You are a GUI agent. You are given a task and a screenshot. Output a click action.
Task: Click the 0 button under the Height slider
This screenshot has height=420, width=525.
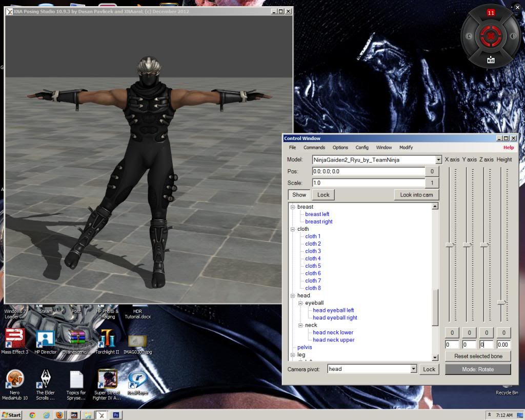coord(503,333)
